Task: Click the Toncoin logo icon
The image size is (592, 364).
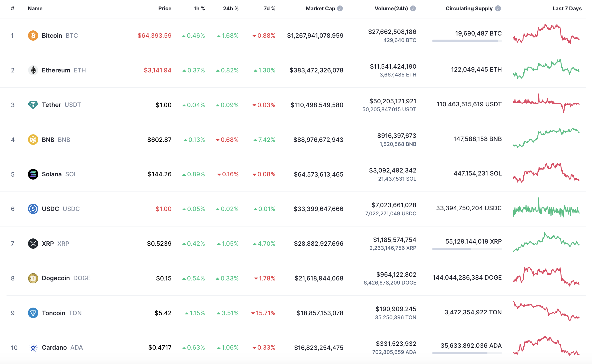Action: click(33, 313)
